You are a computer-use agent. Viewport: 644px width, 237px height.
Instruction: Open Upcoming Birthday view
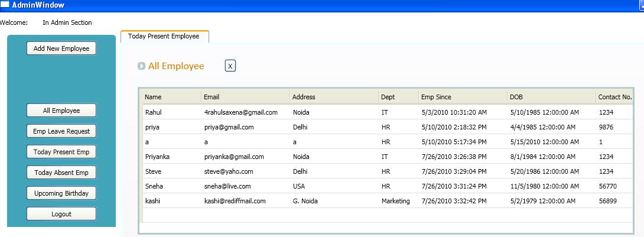(61, 193)
